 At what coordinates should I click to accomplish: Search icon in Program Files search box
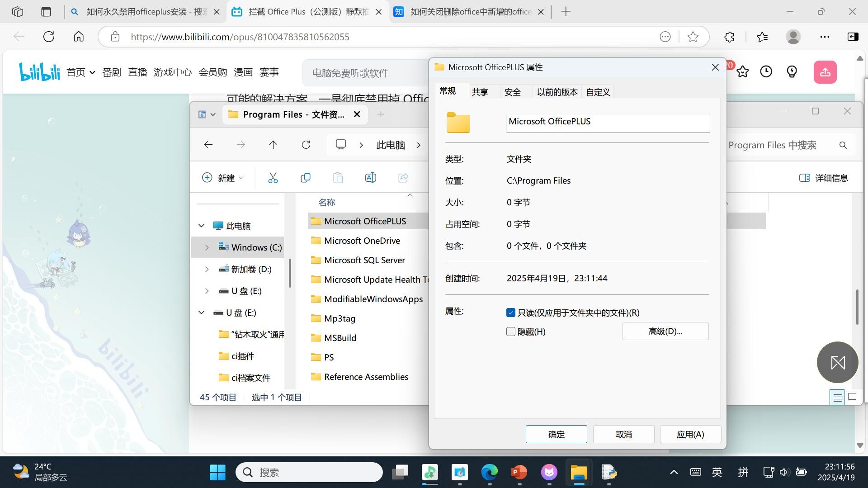click(843, 145)
